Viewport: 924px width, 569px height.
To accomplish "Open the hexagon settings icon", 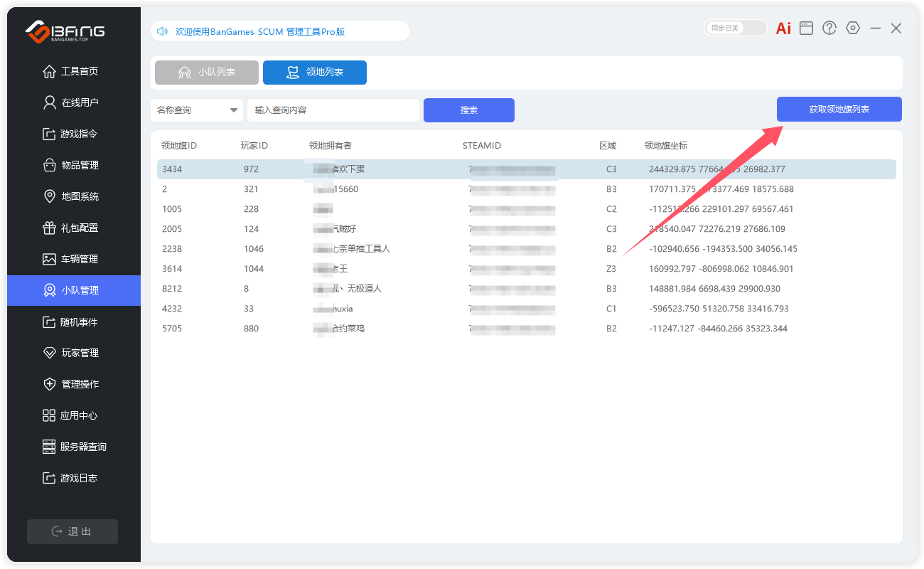I will coord(853,28).
